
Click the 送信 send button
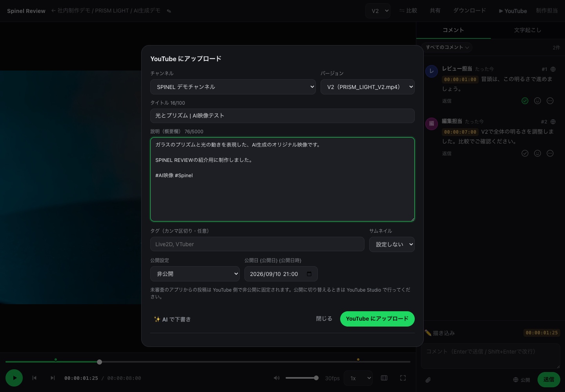click(549, 379)
